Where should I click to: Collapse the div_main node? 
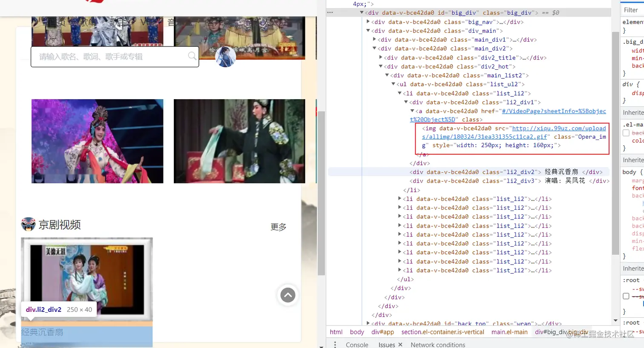[x=368, y=31]
